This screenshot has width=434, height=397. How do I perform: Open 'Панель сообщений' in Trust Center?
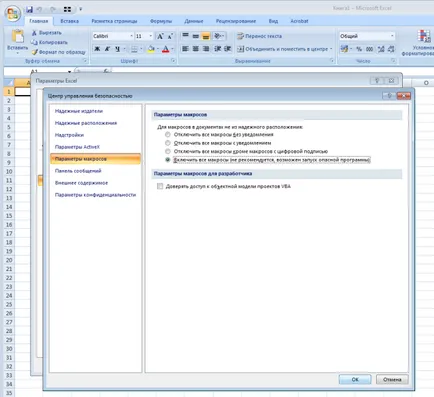78,171
